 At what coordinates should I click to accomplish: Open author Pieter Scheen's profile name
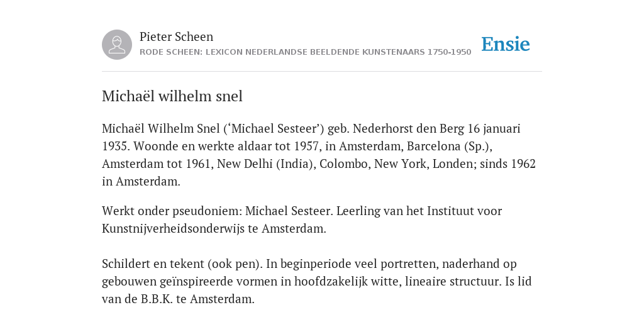click(x=176, y=36)
